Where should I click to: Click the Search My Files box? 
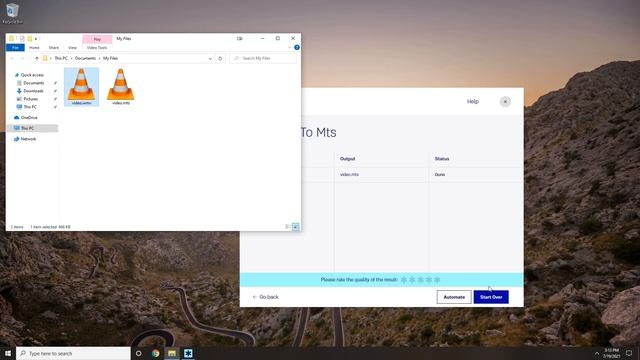263,58
